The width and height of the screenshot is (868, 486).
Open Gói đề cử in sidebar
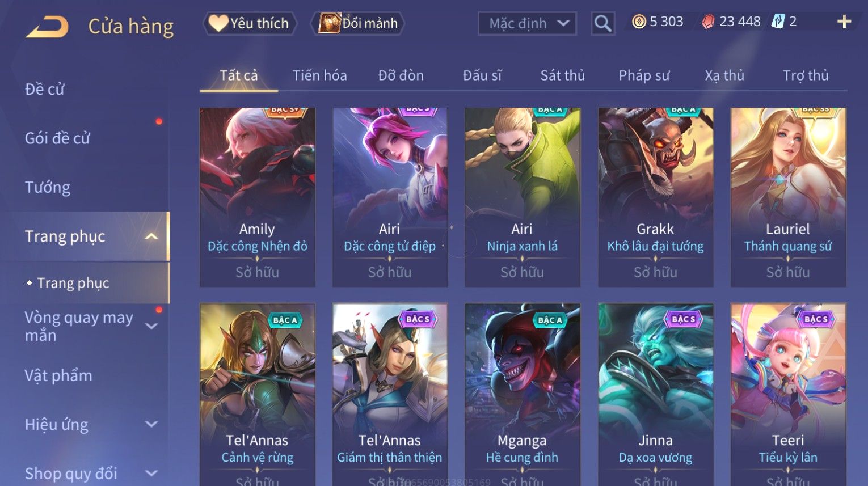(57, 138)
